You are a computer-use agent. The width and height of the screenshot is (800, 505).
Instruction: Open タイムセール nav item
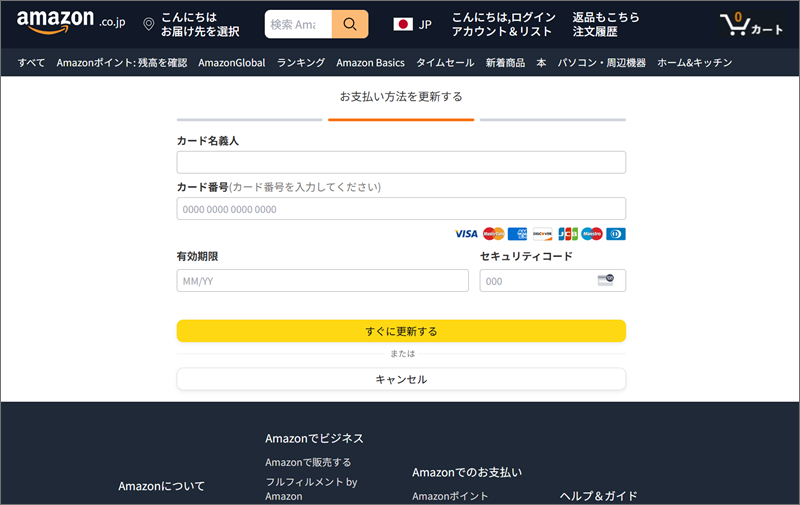pos(445,63)
